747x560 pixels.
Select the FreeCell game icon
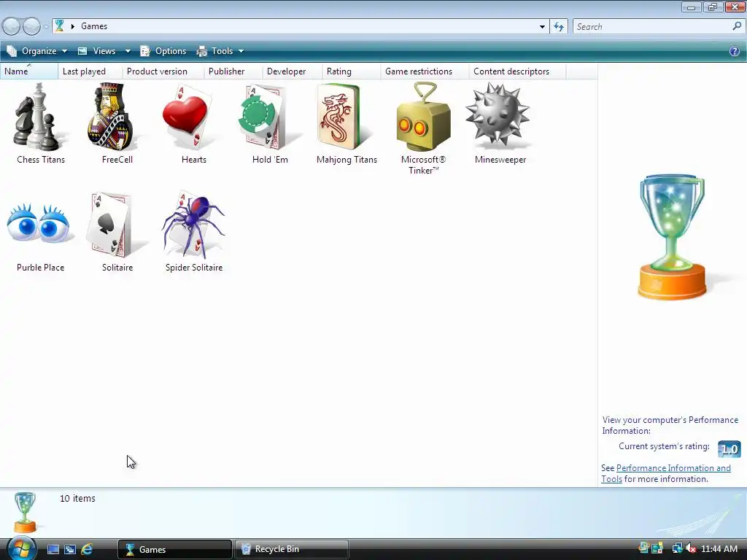pos(112,117)
